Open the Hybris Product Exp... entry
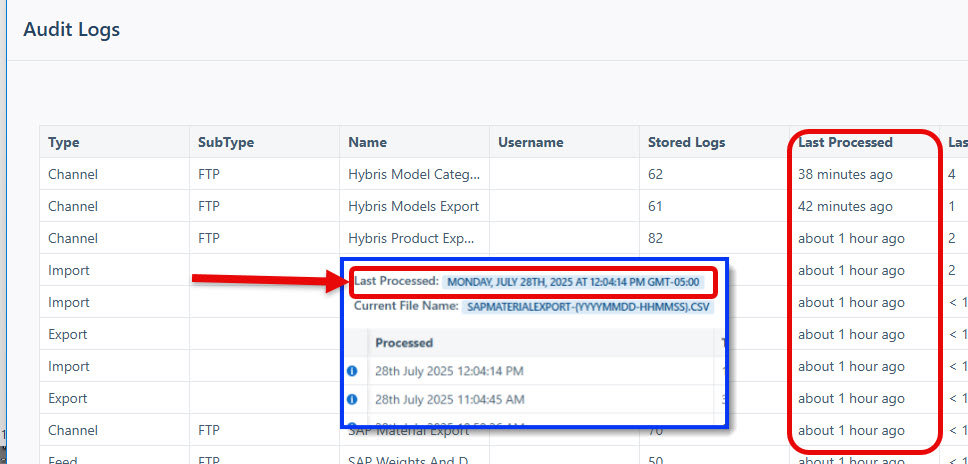This screenshot has width=968, height=464. tap(414, 238)
